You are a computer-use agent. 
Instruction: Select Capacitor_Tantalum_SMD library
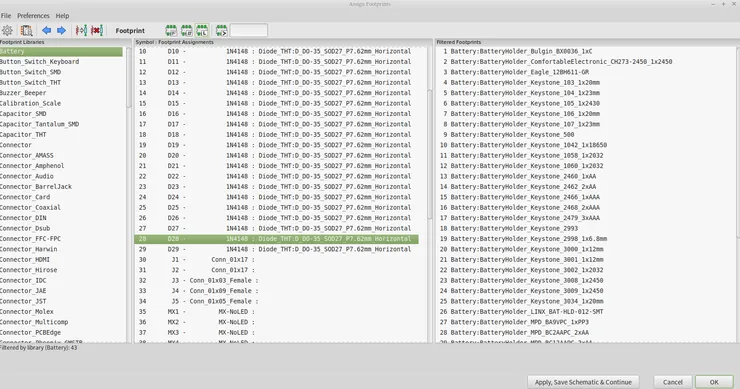tap(61, 124)
